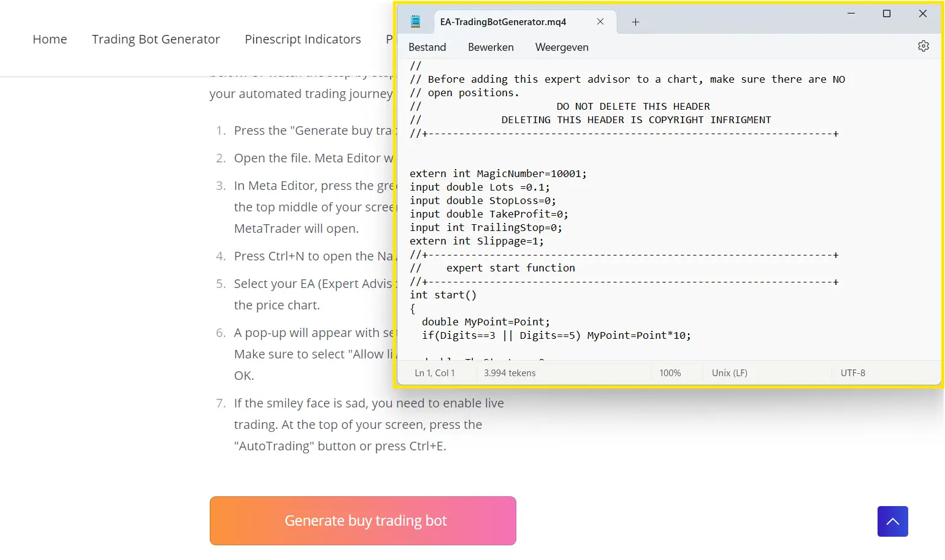Click the 100% zoom status entry
This screenshot has height=560, width=945.
(x=670, y=373)
